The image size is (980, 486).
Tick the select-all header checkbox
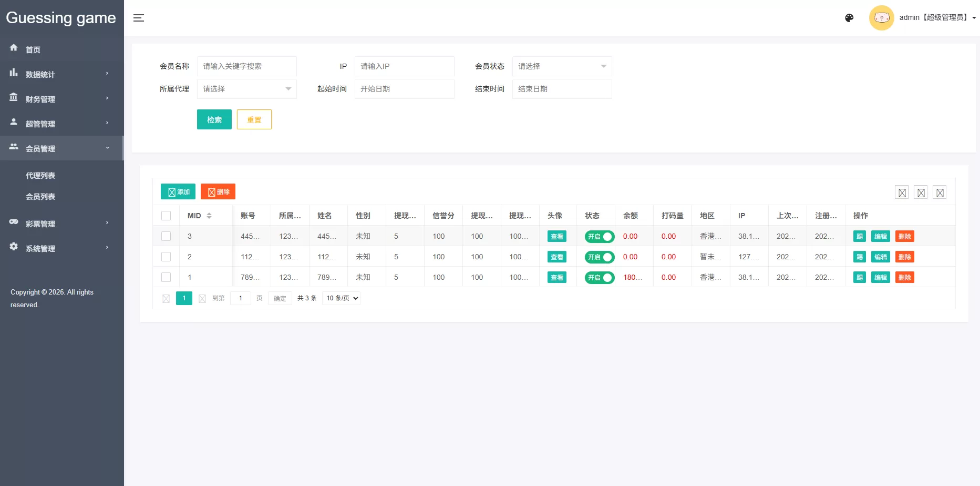tap(166, 216)
